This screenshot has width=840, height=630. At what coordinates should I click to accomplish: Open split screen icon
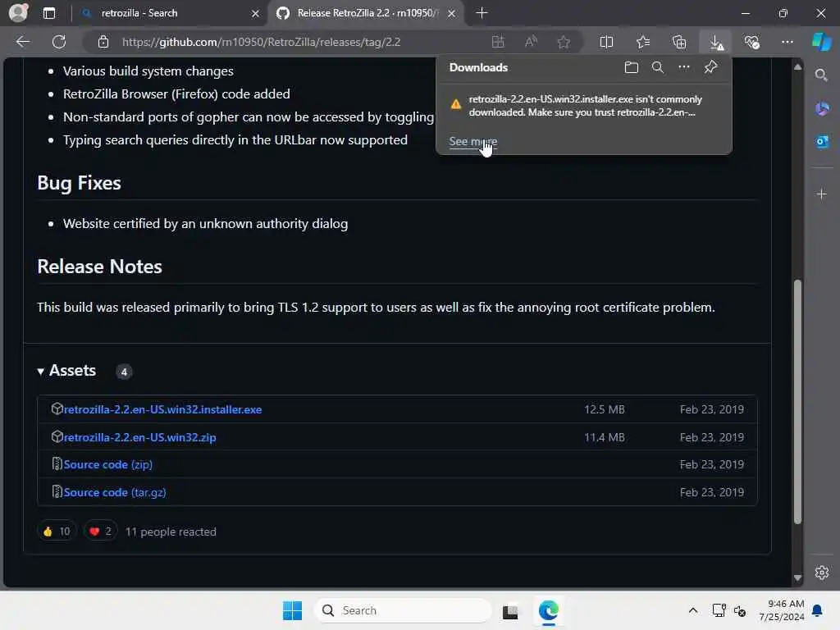point(606,42)
